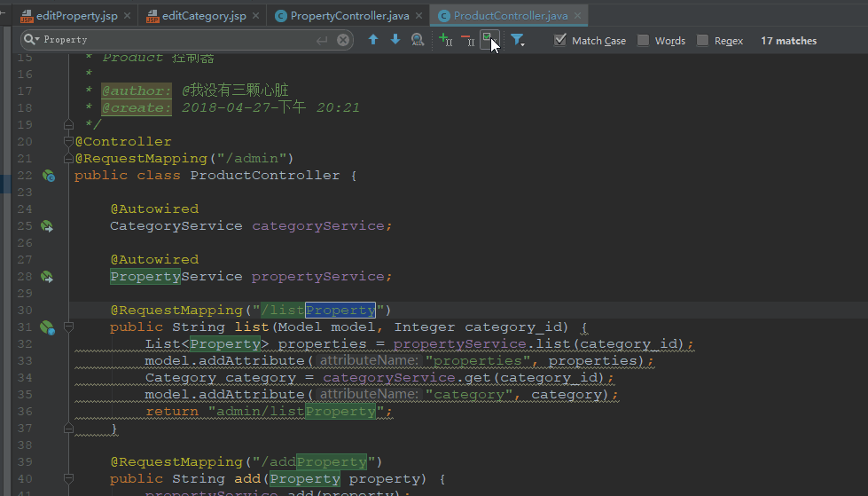Click highlighted Property in /listProperty mapping
The width and height of the screenshot is (868, 496).
340,310
